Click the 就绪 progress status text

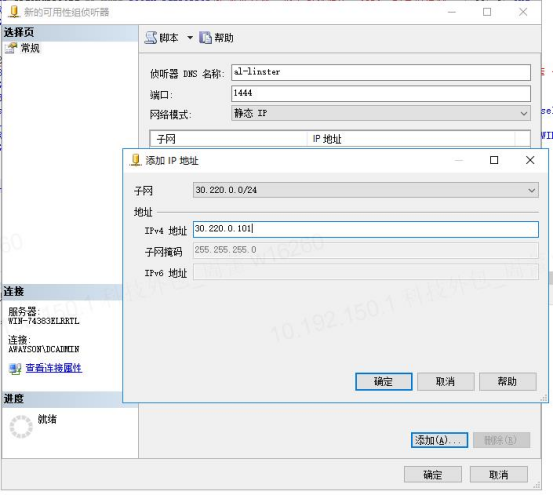pos(47,419)
